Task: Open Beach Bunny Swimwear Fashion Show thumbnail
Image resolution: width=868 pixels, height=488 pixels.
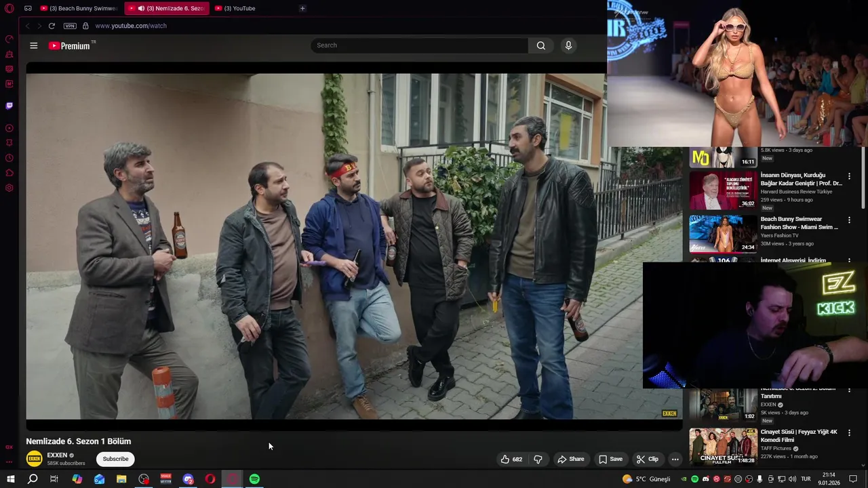Action: tap(723, 234)
